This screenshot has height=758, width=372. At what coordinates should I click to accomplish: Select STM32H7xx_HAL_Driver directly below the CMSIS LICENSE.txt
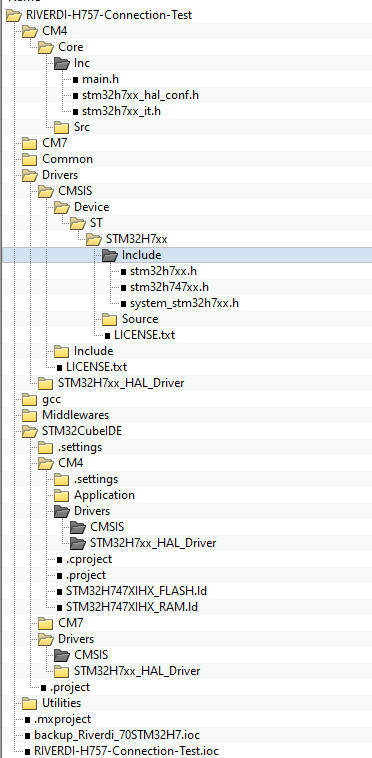pyautogui.click(x=121, y=383)
